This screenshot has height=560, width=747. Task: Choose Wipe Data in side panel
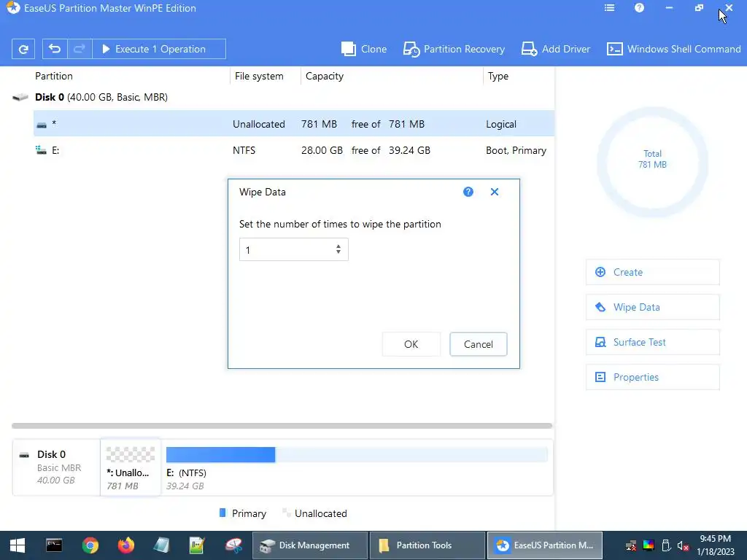[652, 307]
